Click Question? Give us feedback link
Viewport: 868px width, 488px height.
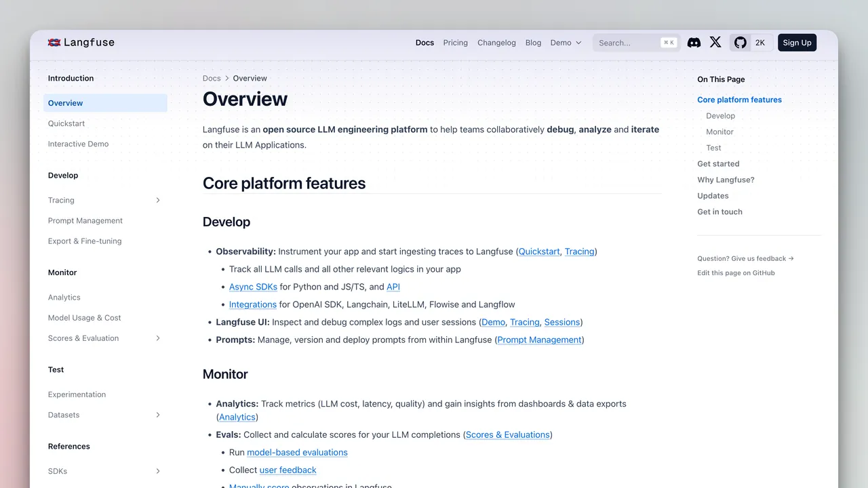click(x=745, y=258)
